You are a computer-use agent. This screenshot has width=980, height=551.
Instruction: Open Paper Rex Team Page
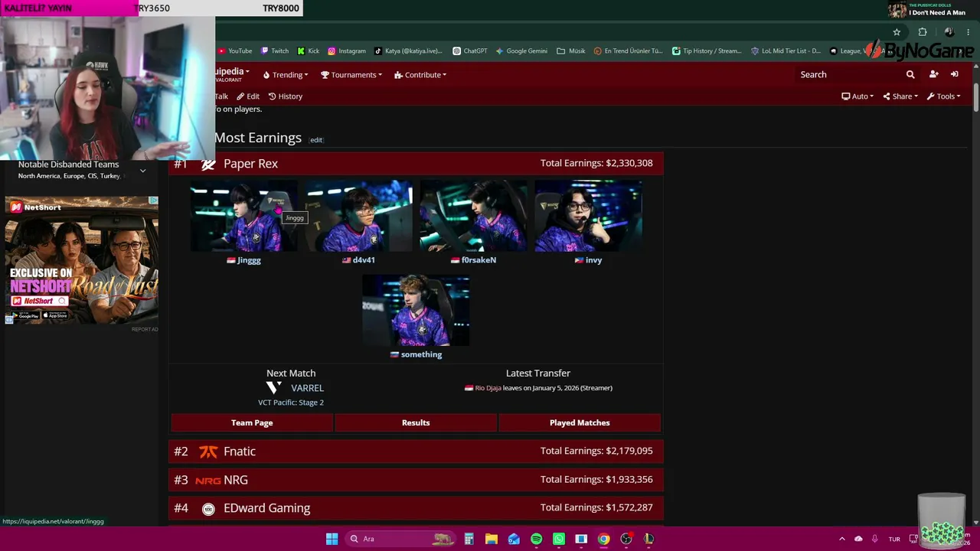(252, 422)
